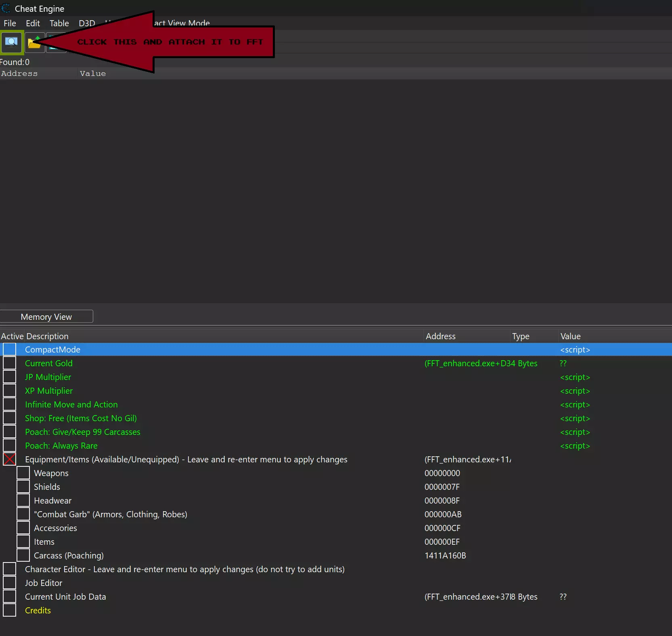This screenshot has width=672, height=636.
Task: Select the Job Editor description text
Action: point(44,583)
